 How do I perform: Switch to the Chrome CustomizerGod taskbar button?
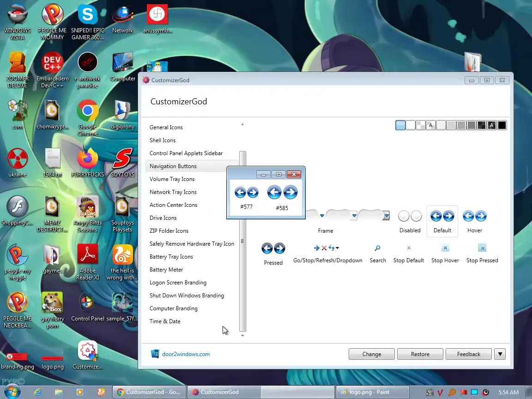[149, 392]
